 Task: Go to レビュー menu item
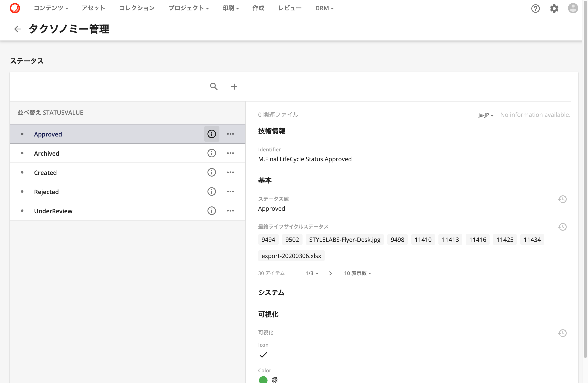pos(290,8)
